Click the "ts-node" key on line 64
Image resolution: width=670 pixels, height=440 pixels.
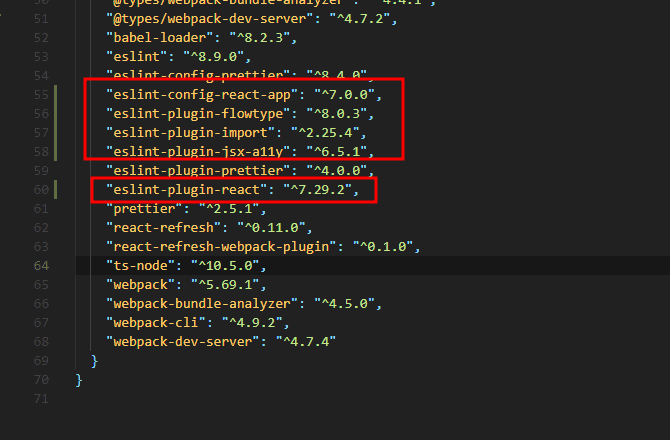[141, 266]
